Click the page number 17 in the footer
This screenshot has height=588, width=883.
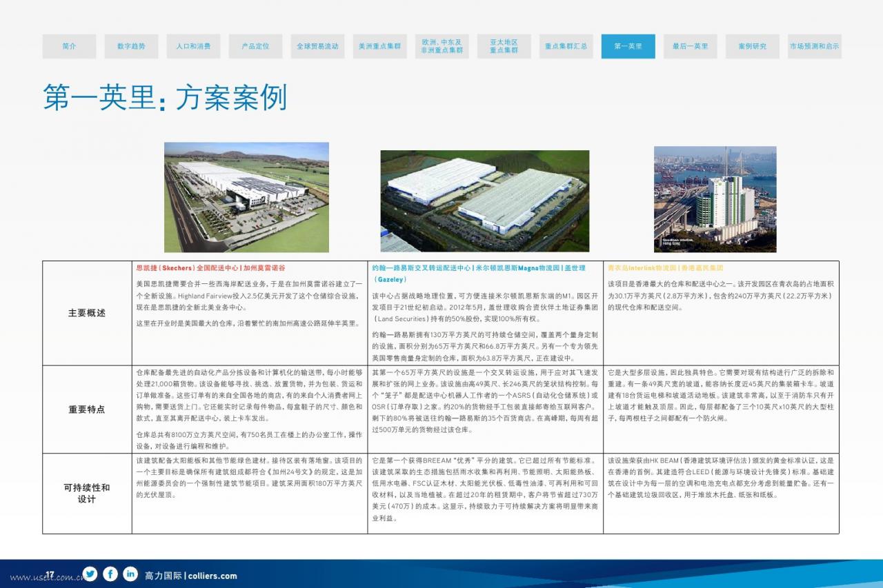(50, 574)
